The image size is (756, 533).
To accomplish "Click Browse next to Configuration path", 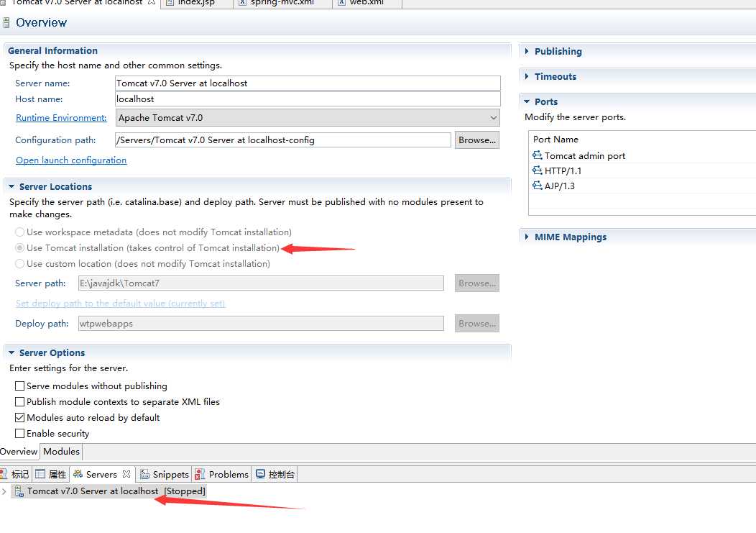I will coord(477,140).
